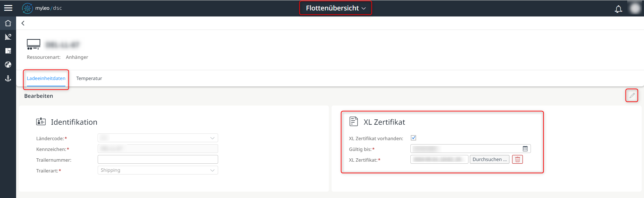The height and width of the screenshot is (198, 644).
Task: Click into the Kennzeichen field
Action: 158,149
